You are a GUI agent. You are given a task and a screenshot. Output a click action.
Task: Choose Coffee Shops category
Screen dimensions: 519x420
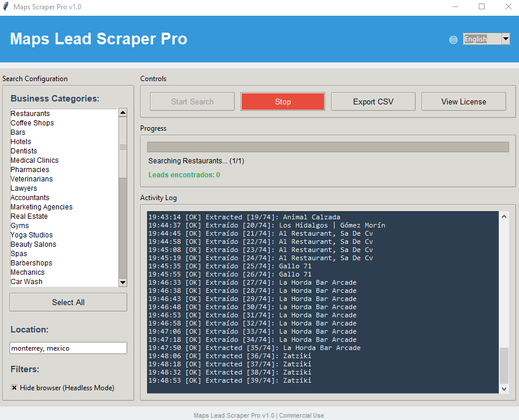tap(32, 123)
